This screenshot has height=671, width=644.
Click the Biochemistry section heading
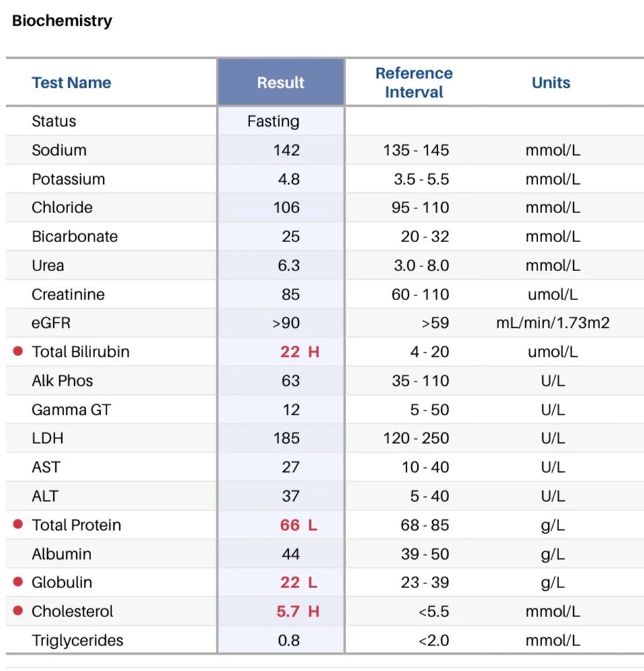(x=62, y=20)
